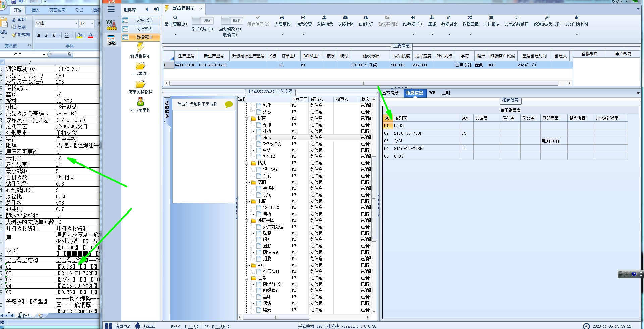Collapse the 钻孔 tree folder
The height and width of the screenshot is (329, 644).
(x=247, y=163)
